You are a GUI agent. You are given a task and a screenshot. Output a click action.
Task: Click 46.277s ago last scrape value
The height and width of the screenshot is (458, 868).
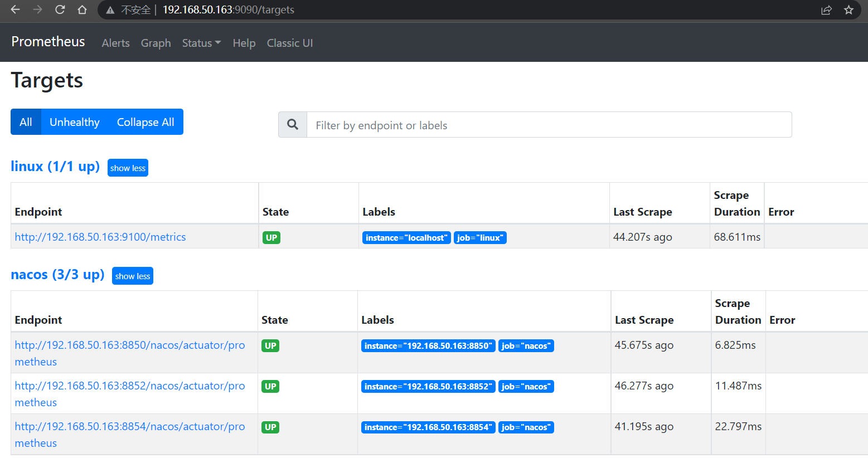[x=644, y=386]
